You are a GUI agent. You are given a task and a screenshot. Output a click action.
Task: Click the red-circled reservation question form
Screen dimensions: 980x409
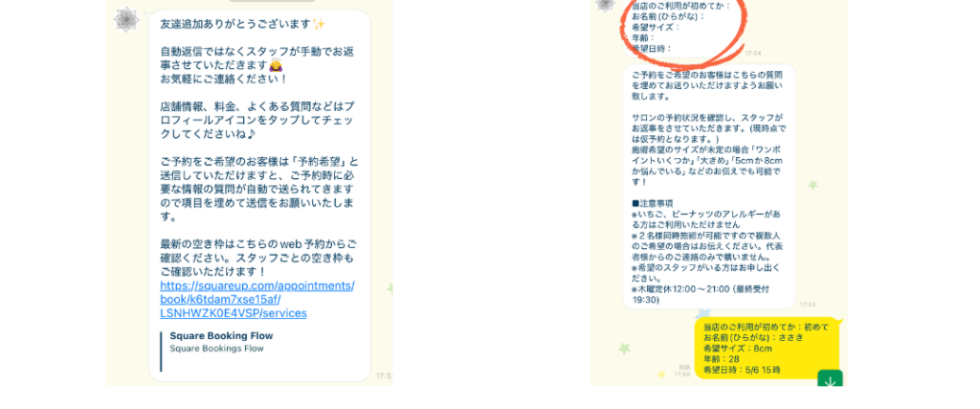(x=681, y=26)
